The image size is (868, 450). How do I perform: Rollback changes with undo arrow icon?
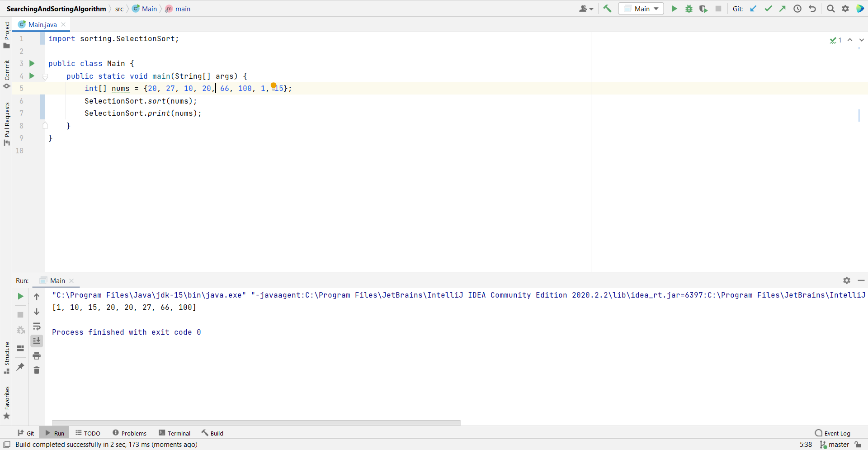[x=812, y=9]
